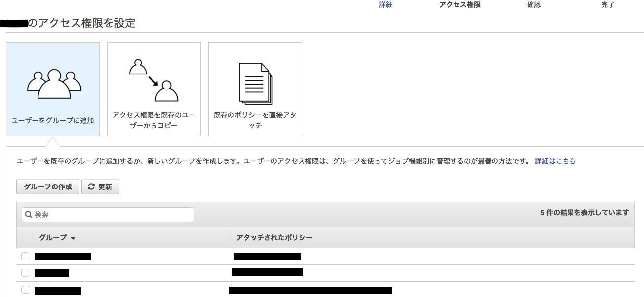Select the ユーザーをグループに追加 group icon card
The width and height of the screenshot is (644, 297).
click(x=53, y=89)
